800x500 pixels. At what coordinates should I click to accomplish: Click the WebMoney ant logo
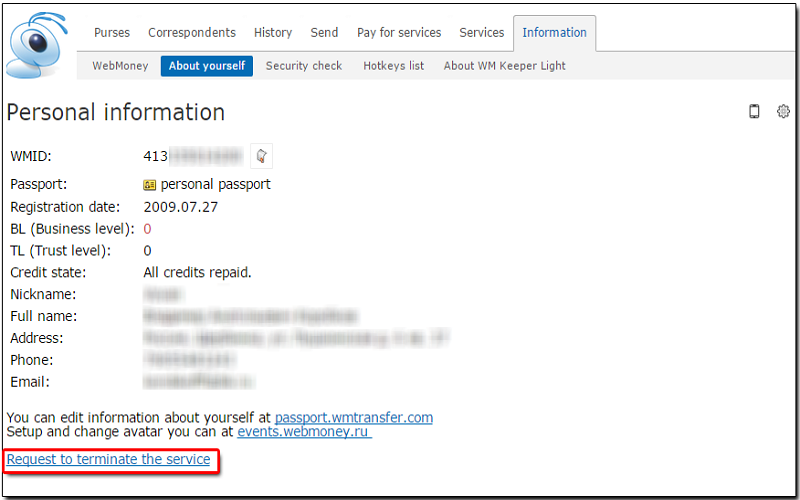click(x=37, y=46)
